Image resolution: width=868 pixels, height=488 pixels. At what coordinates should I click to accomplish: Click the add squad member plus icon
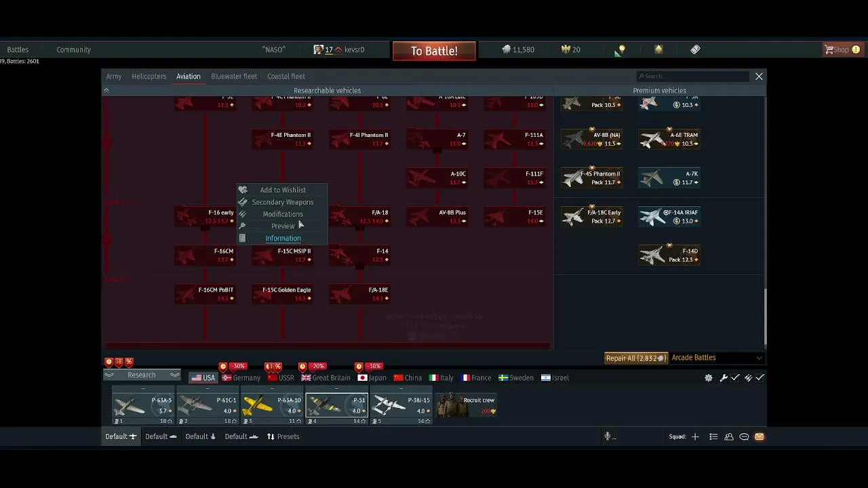pyautogui.click(x=695, y=437)
